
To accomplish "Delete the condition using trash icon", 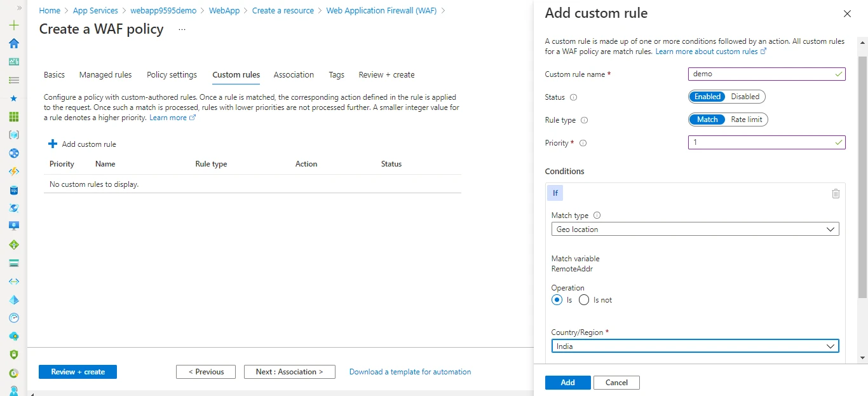I will (836, 193).
